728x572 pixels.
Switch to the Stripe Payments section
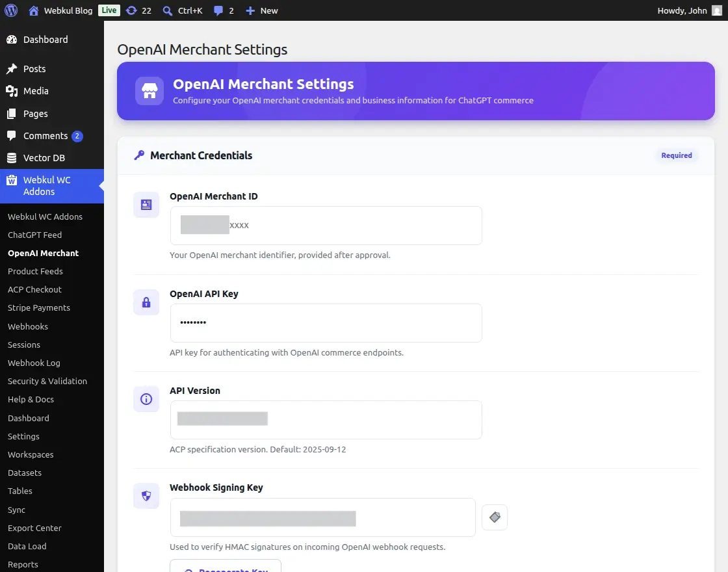click(40, 307)
